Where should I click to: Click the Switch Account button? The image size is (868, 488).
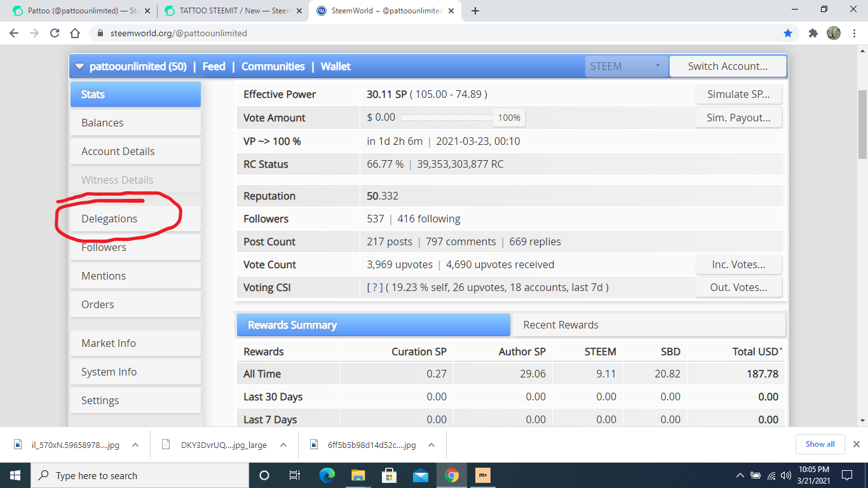tap(728, 66)
